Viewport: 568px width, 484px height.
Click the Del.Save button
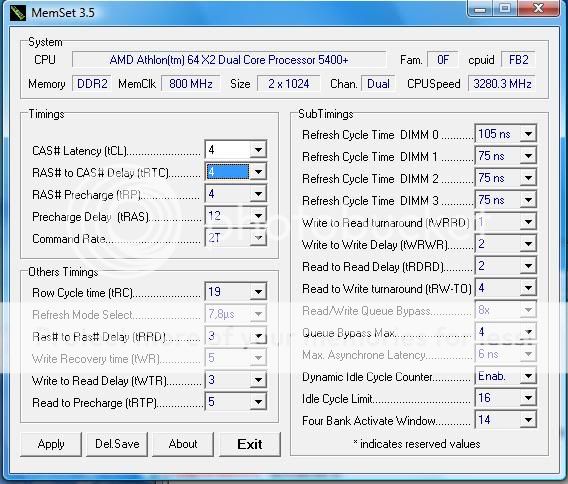point(117,444)
